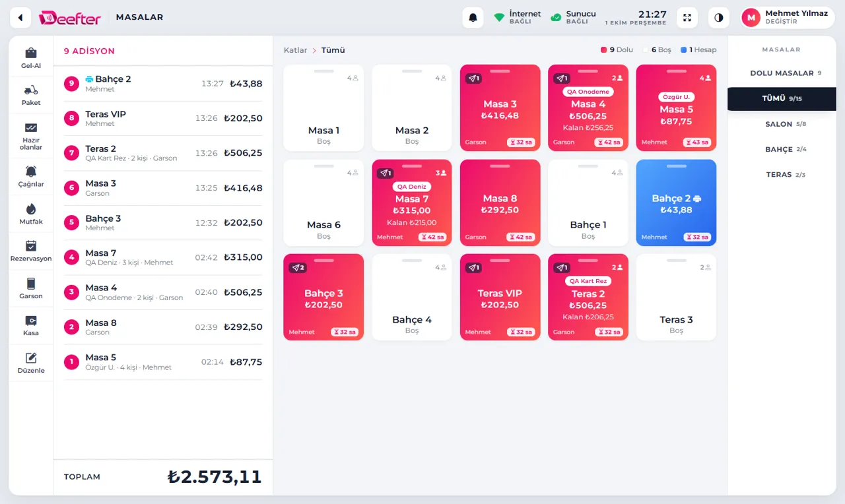
Task: Open Teras VIP order in list
Action: pos(163,119)
